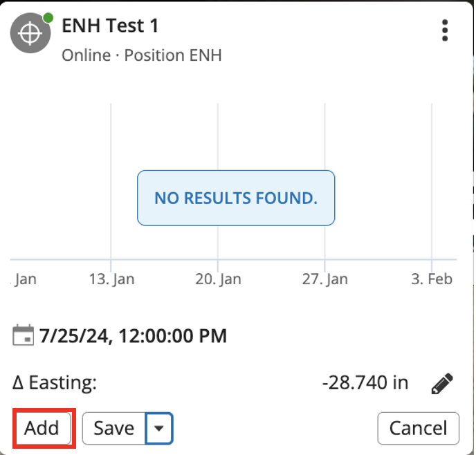
Task: Click the crosshair position sensor icon
Action: (x=30, y=35)
